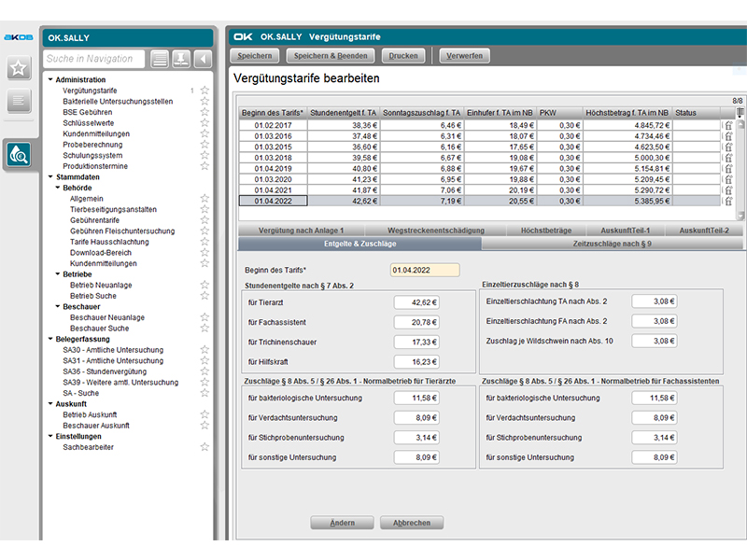747x560 pixels.
Task: Collapse the Belegerfassung section
Action: pyautogui.click(x=50, y=339)
